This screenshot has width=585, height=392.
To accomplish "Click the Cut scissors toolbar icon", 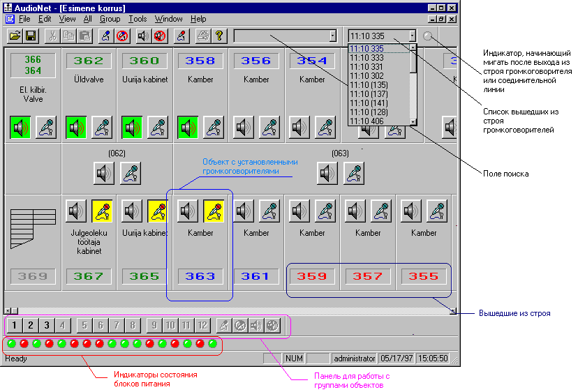I will click(52, 36).
